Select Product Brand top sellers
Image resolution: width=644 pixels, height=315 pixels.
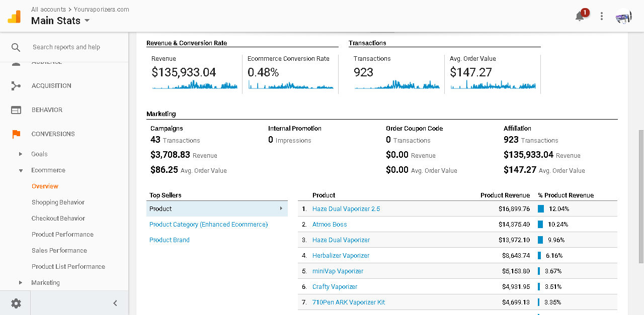pyautogui.click(x=170, y=240)
